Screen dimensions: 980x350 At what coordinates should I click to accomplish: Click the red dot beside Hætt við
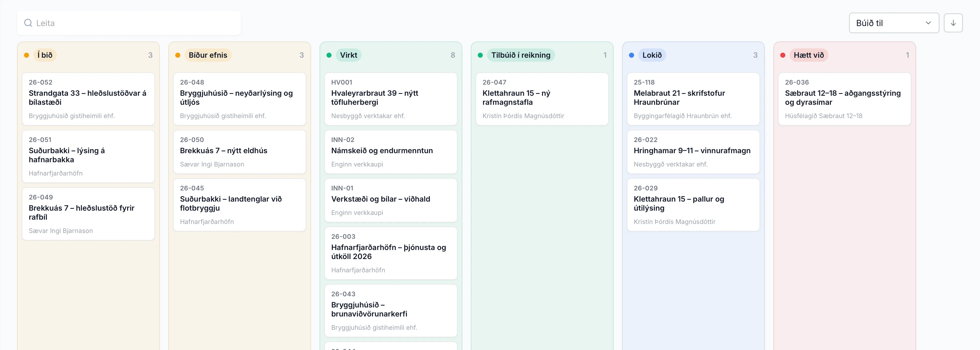point(783,55)
